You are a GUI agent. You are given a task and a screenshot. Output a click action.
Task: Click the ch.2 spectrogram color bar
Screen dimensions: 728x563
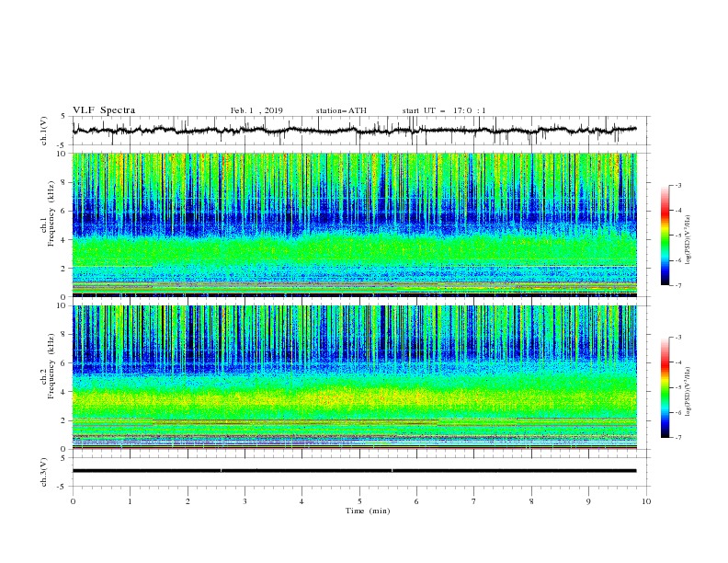(665, 387)
